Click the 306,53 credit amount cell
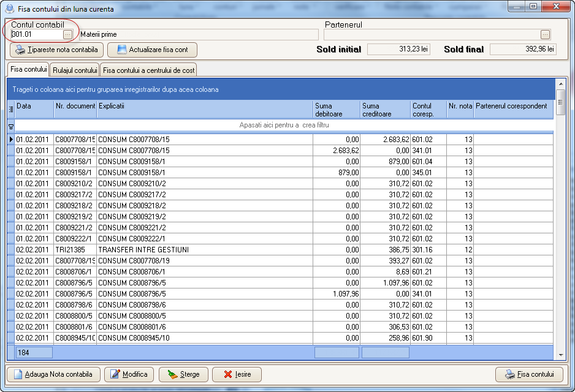 point(386,327)
